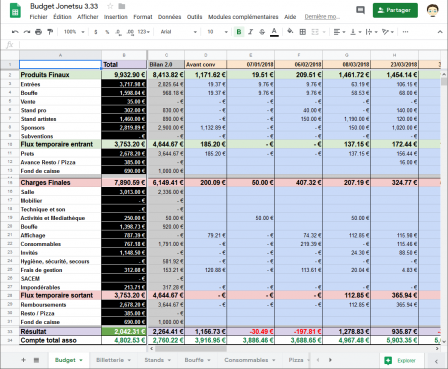The width and height of the screenshot is (448, 369).
Task: Switch to the Bouffe tab
Action: coord(194,360)
